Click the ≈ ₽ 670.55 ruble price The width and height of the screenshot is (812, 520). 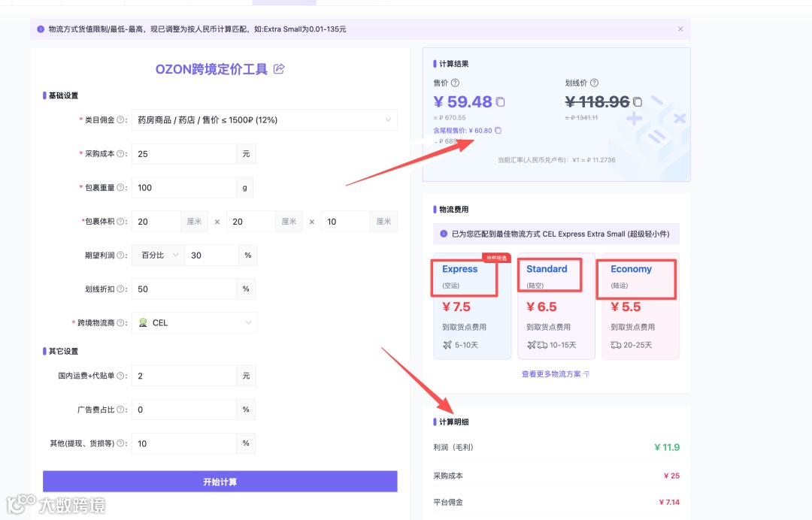tap(450, 118)
